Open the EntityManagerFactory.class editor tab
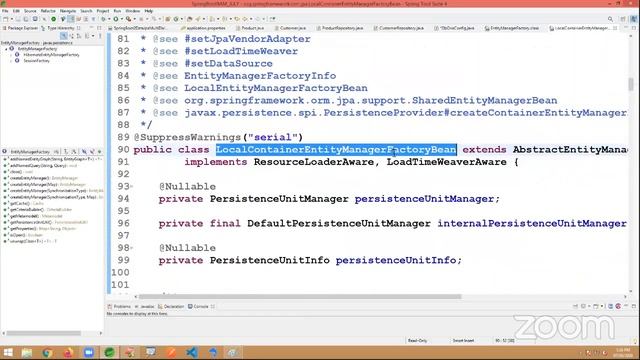This screenshot has width=640, height=360. click(512, 28)
